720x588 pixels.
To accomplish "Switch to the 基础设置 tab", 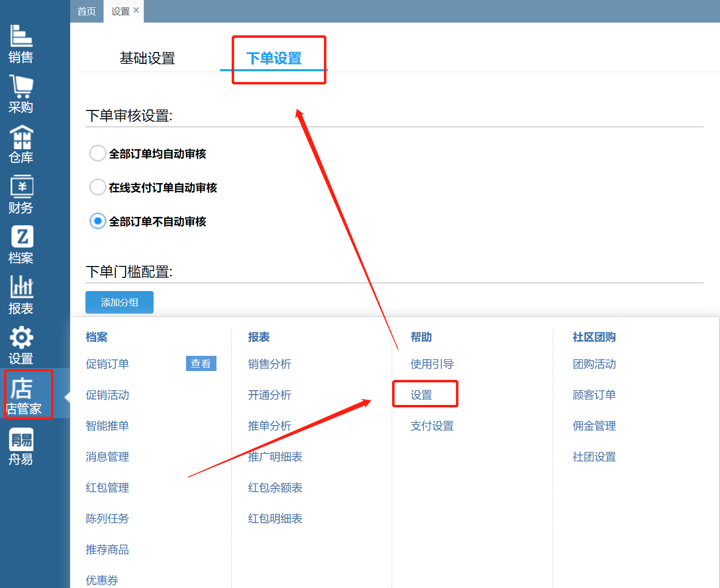I will click(147, 58).
